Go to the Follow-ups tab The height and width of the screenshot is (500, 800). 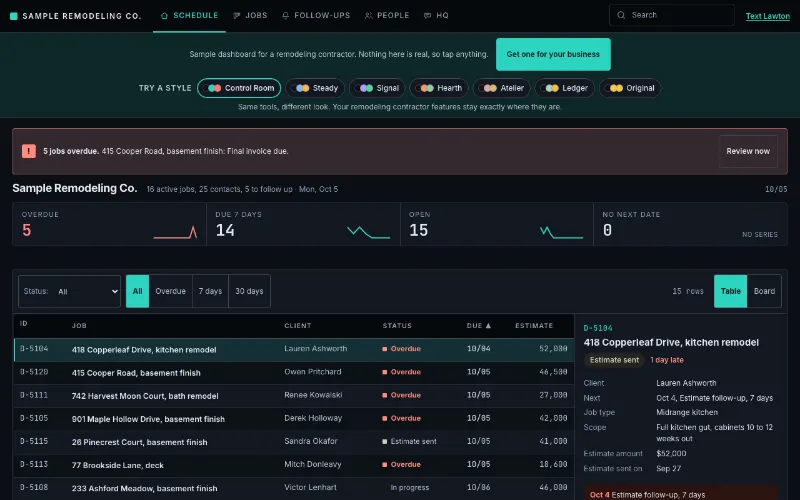point(316,16)
